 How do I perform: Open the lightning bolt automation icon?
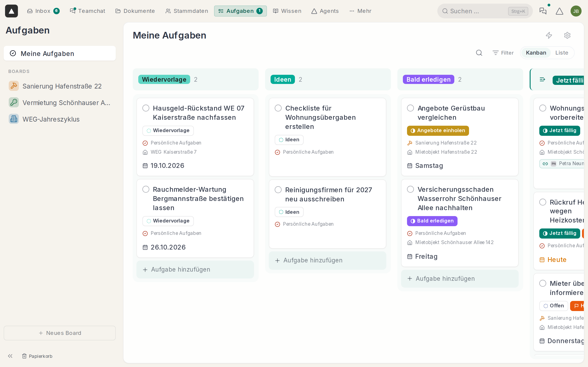pyautogui.click(x=549, y=35)
